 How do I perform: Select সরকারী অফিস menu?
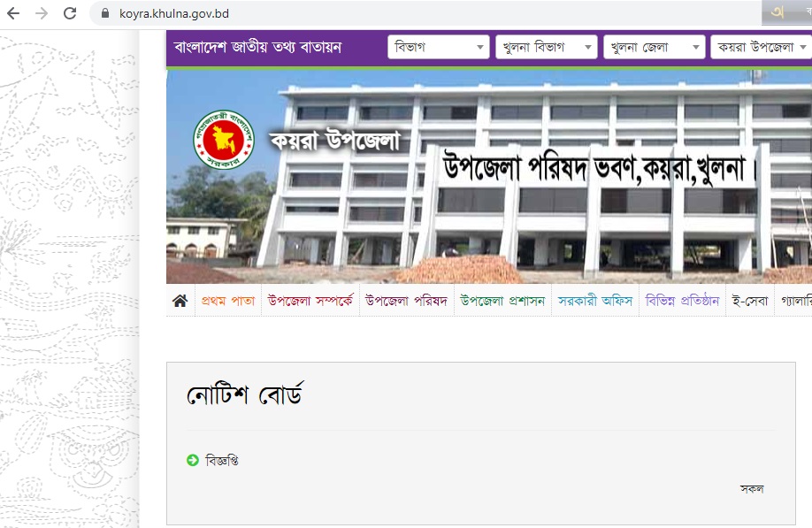click(x=595, y=301)
